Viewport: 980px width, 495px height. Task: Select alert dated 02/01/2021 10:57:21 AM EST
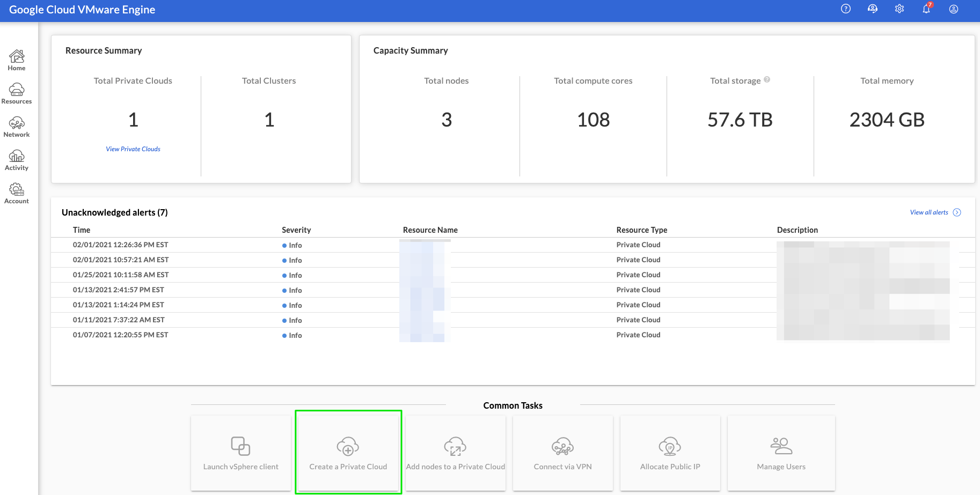tap(513, 260)
